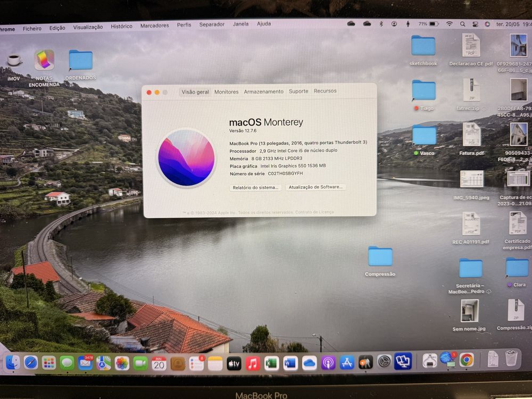The height and width of the screenshot is (399, 532).
Task: Open Calendar showing date 20
Action: (x=159, y=364)
